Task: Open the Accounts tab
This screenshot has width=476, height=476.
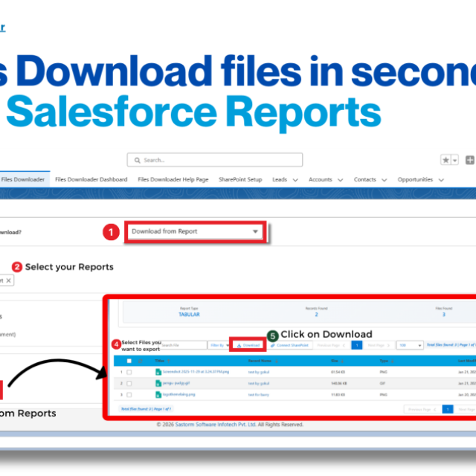Action: pyautogui.click(x=321, y=179)
